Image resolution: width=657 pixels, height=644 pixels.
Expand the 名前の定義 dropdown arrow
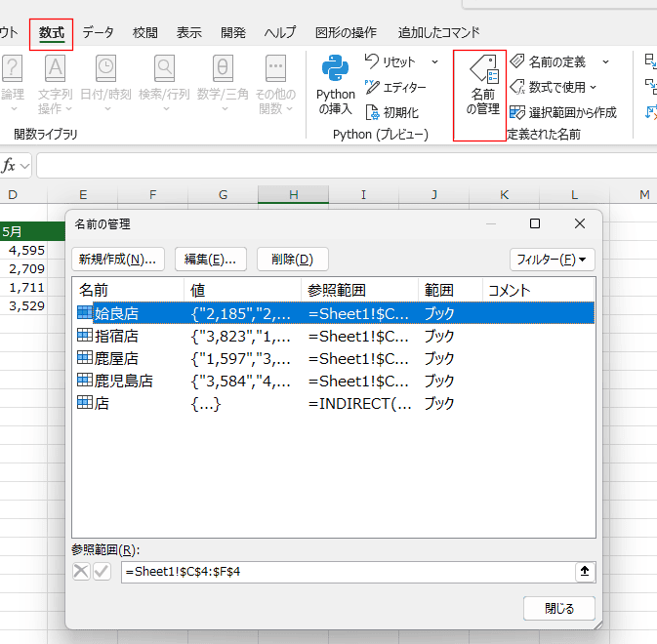pos(605,61)
